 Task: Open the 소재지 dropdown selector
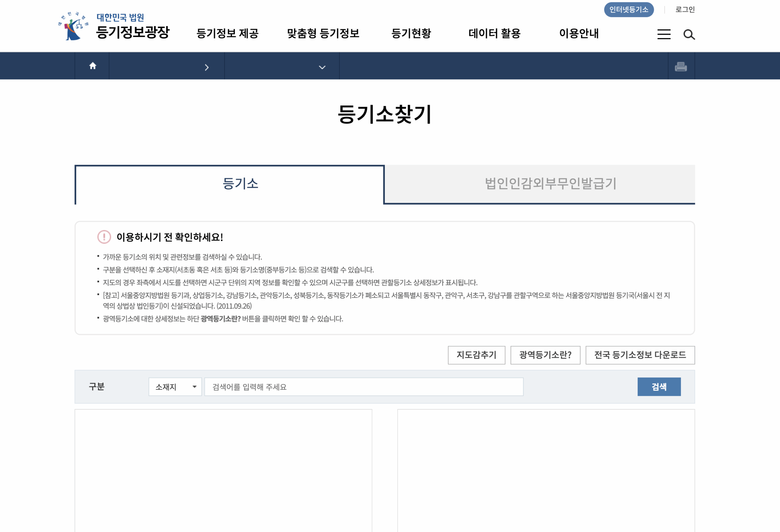click(x=175, y=387)
